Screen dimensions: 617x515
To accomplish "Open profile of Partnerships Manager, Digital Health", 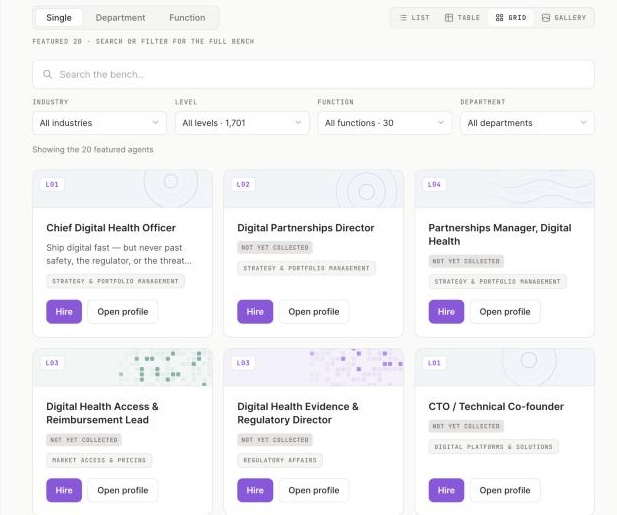I will (505, 312).
